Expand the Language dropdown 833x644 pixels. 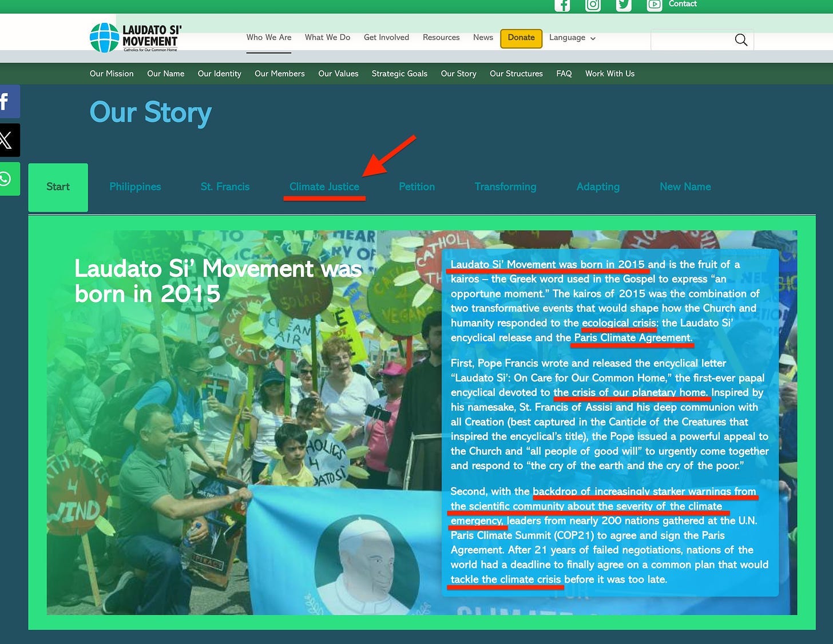click(x=572, y=38)
